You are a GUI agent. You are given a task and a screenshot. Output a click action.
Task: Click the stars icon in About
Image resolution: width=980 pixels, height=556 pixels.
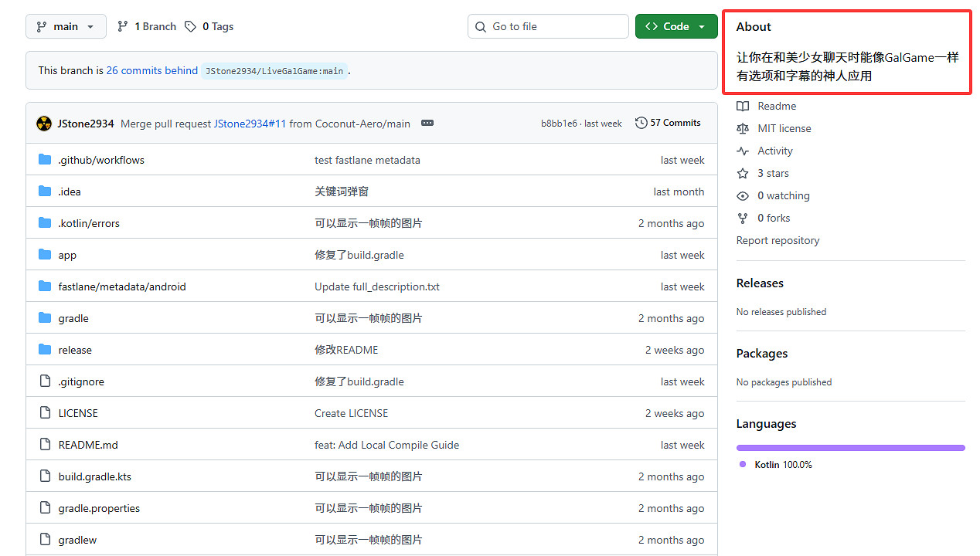pyautogui.click(x=743, y=173)
